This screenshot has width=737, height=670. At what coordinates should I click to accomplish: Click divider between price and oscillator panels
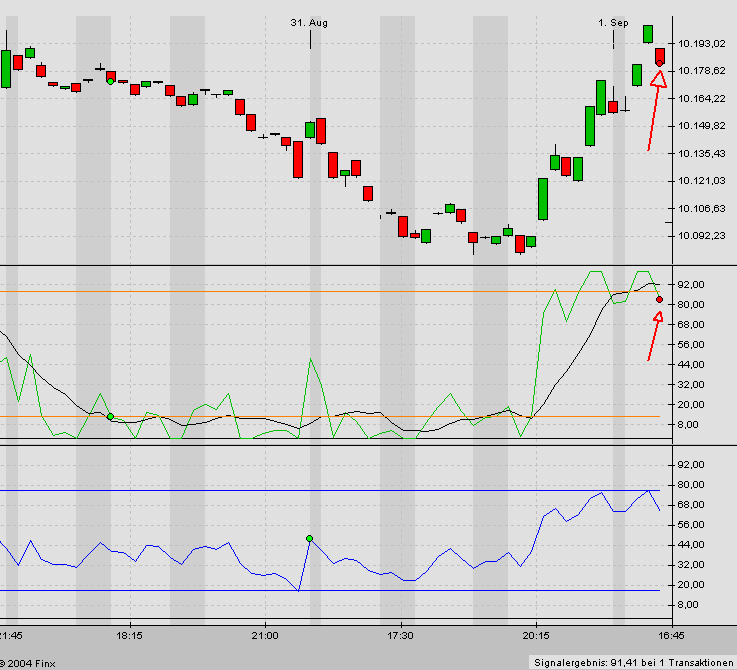click(330, 266)
